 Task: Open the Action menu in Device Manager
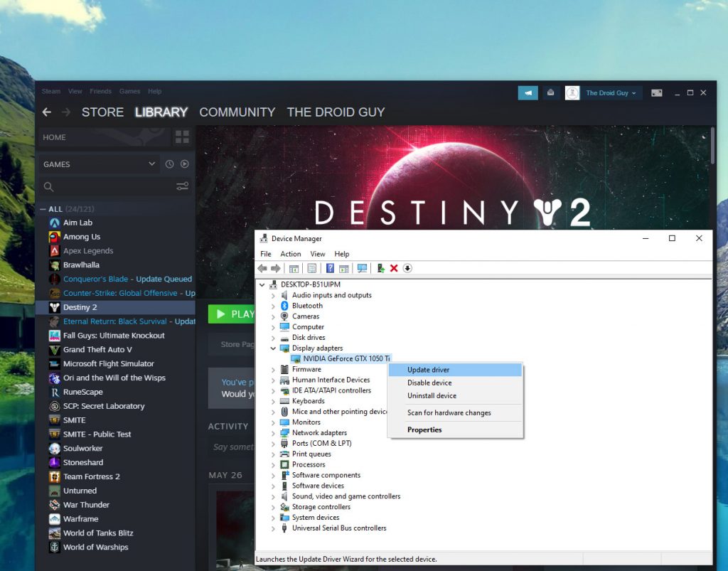[291, 254]
